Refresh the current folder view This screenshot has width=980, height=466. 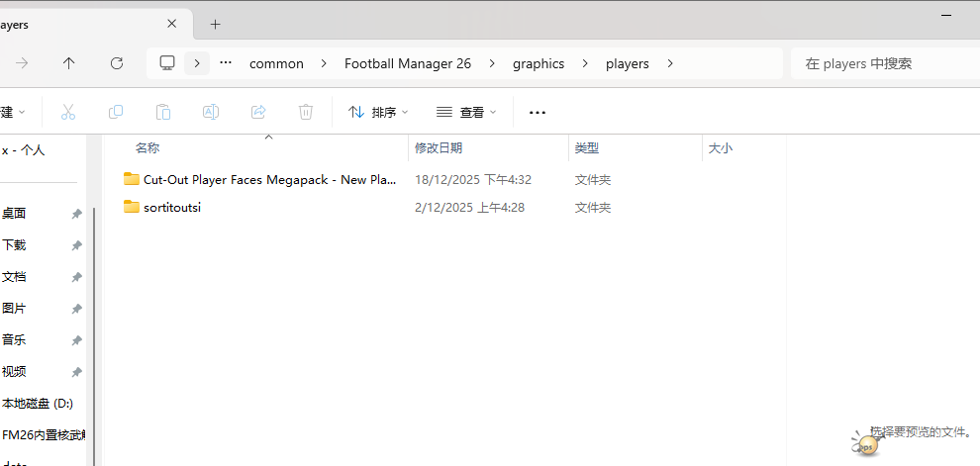(x=117, y=63)
